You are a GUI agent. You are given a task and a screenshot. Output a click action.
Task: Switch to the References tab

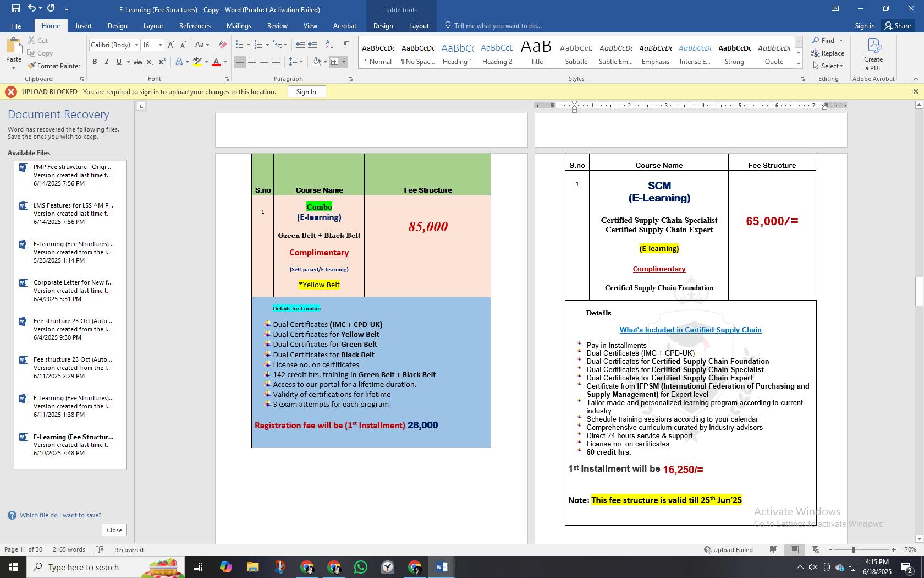pos(195,26)
